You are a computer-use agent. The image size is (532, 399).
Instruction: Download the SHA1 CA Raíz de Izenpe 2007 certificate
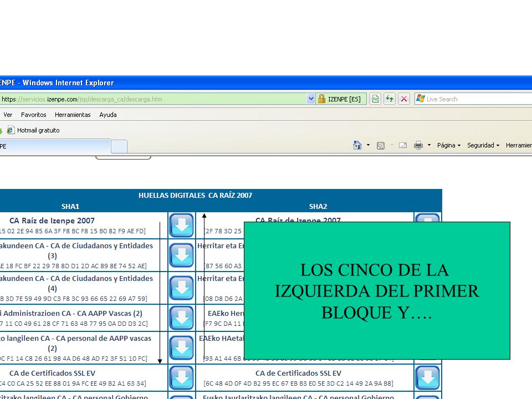[182, 225]
